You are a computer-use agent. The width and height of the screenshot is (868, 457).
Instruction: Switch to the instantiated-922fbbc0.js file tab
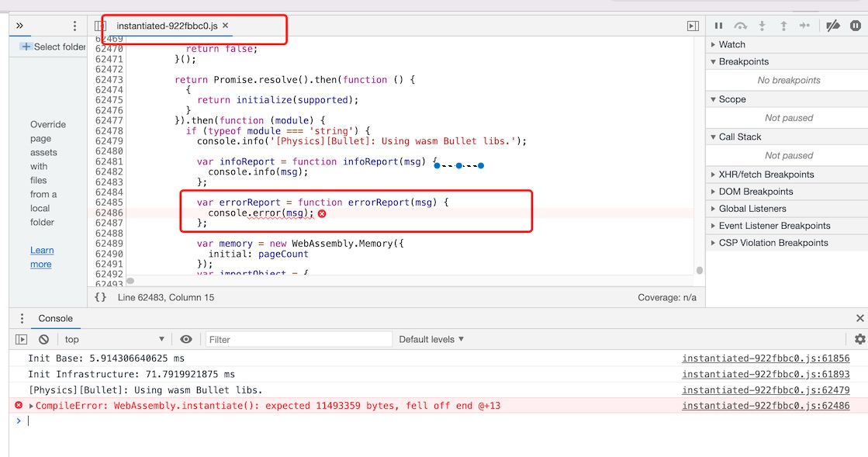click(x=167, y=26)
